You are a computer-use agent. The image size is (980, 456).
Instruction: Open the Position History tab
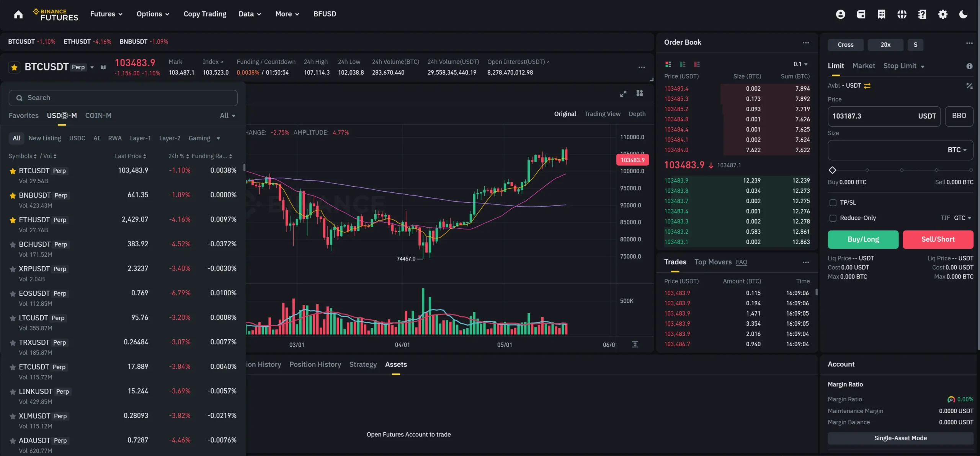pos(315,365)
